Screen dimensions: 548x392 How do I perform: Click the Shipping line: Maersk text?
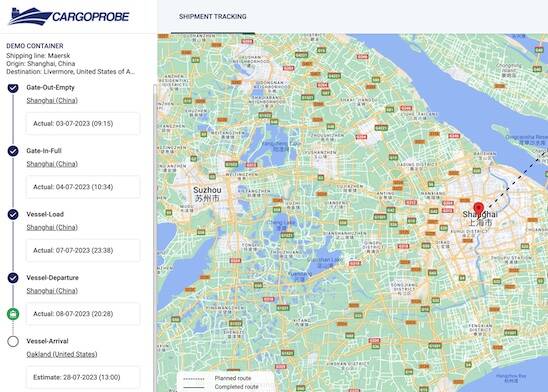coord(38,56)
